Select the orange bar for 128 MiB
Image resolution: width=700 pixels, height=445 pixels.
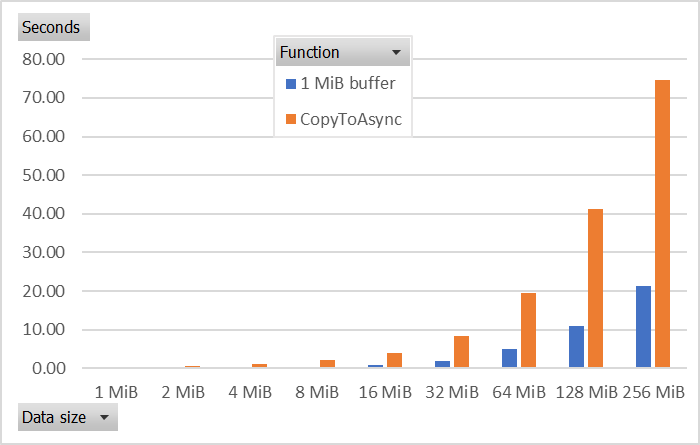[x=596, y=288]
